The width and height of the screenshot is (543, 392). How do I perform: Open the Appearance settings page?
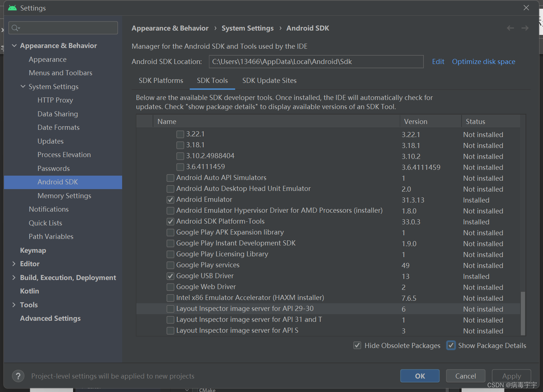tap(48, 59)
